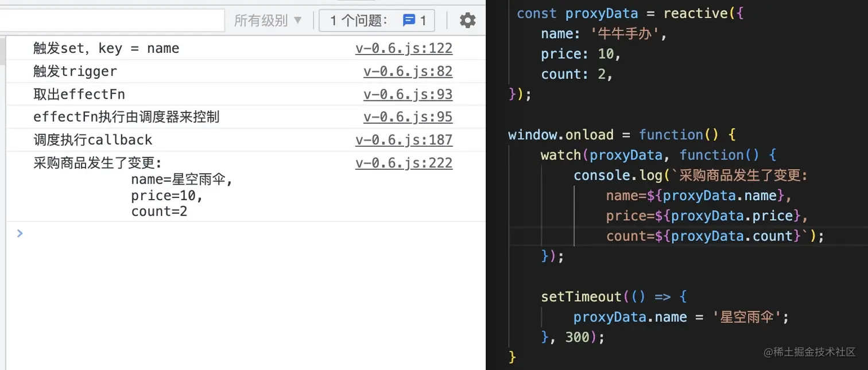This screenshot has width=868, height=370.
Task: Click the watch function call in code
Action: click(x=560, y=154)
